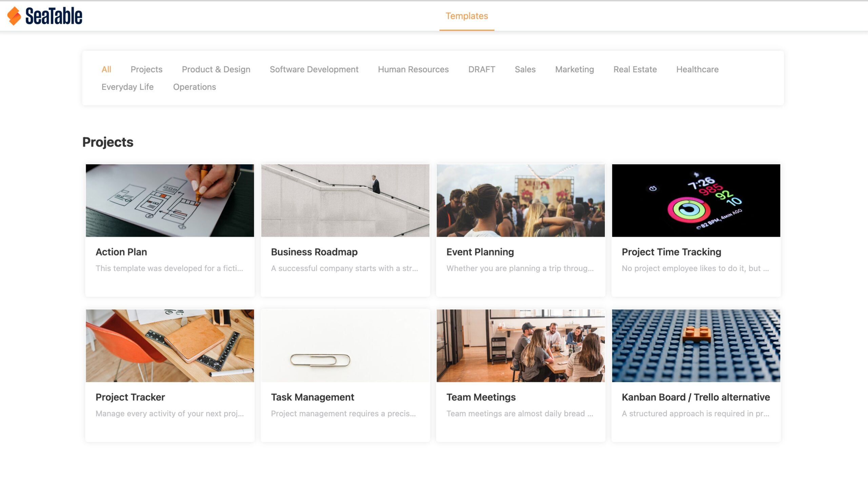Click the Real Estate category

tap(635, 69)
